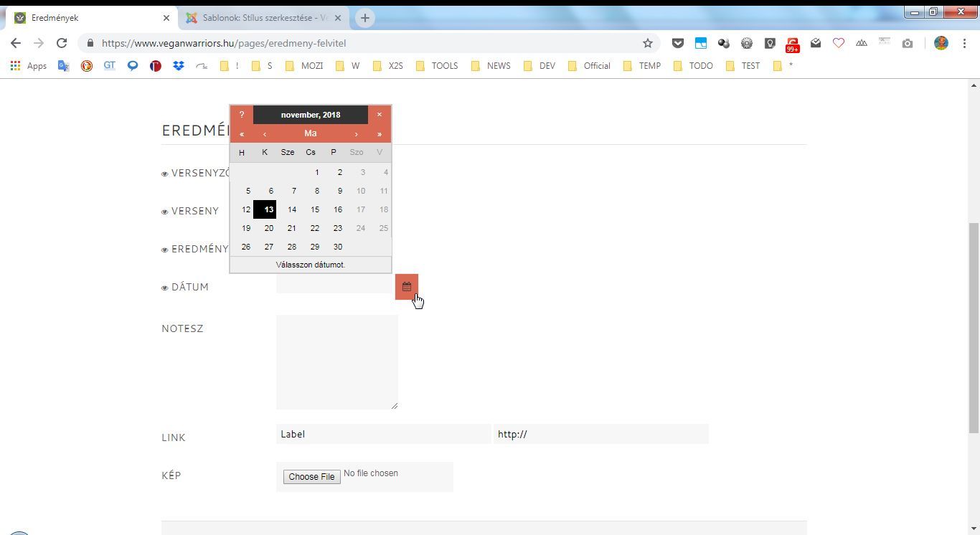Go to next month in calendar
The width and height of the screenshot is (980, 535).
(356, 134)
